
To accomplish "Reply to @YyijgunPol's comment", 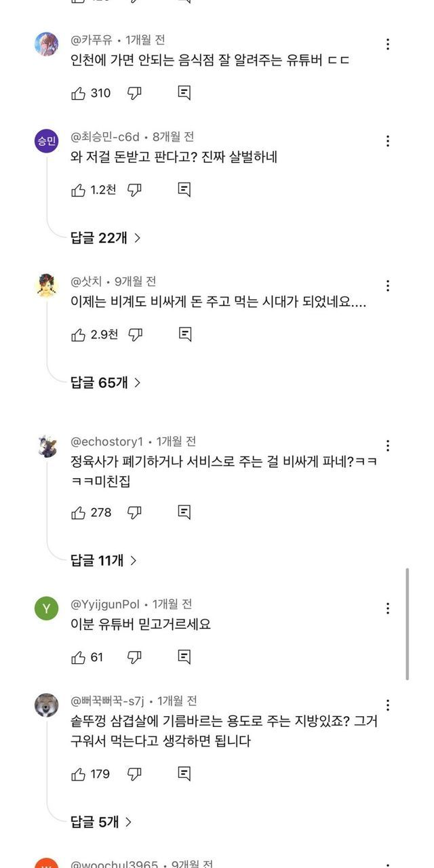I will coord(184,656).
